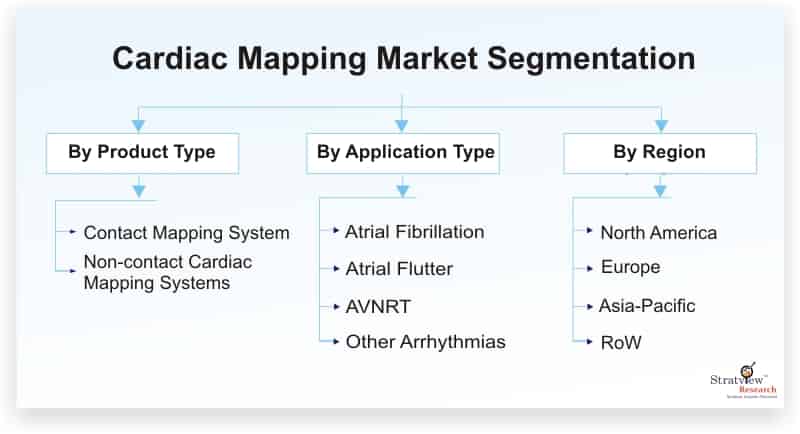Click the Stratview Research logo

click(x=743, y=381)
